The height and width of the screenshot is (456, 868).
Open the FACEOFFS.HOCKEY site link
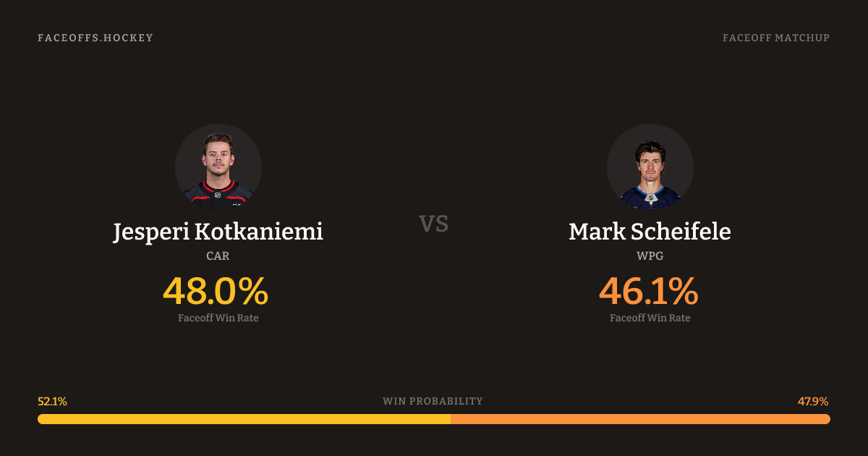(95, 38)
